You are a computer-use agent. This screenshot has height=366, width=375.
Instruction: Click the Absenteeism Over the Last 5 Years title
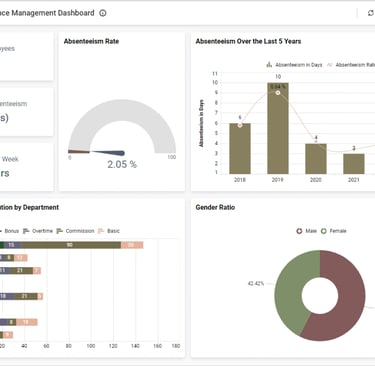tap(248, 41)
